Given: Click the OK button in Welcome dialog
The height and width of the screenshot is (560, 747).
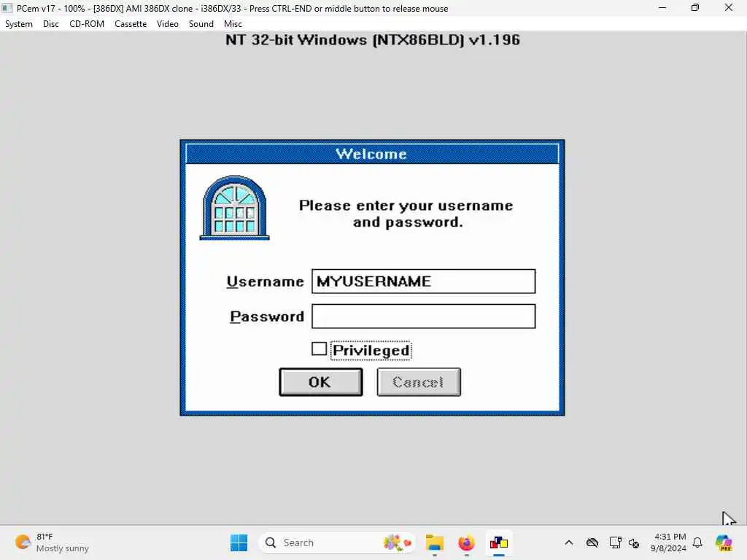Looking at the screenshot, I should pos(321,382).
